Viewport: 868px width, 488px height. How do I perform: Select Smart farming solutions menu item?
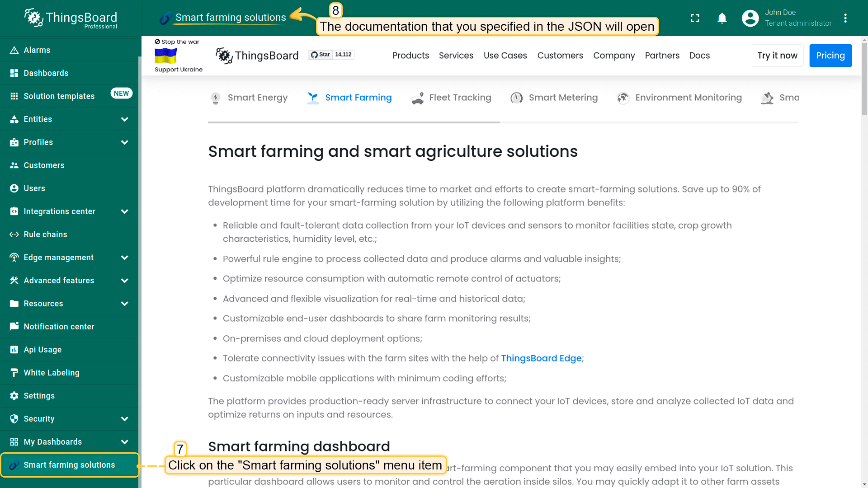pyautogui.click(x=70, y=465)
